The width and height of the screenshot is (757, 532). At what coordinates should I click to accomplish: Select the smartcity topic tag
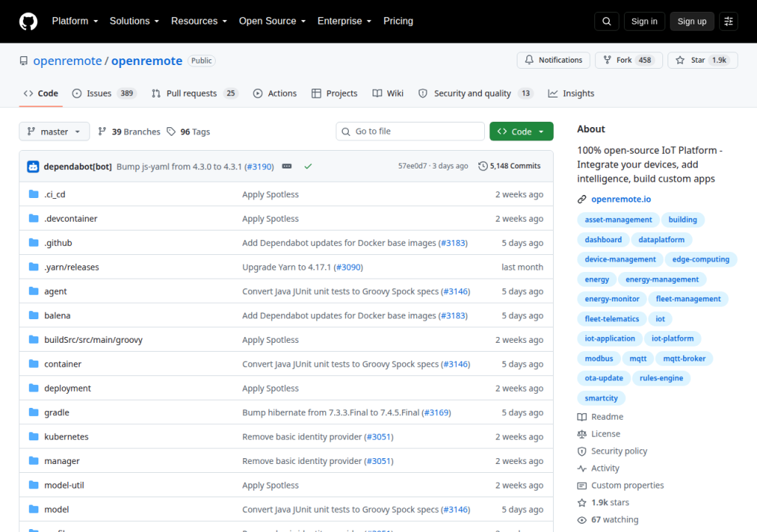point(601,398)
